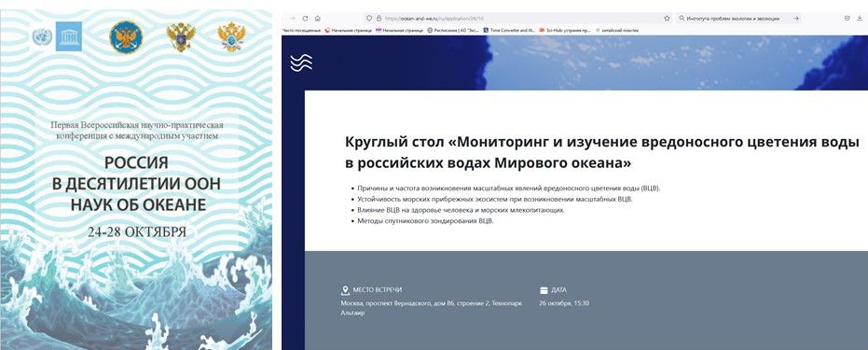Open the Pocket save icon
The width and height of the screenshot is (868, 350).
tap(847, 19)
